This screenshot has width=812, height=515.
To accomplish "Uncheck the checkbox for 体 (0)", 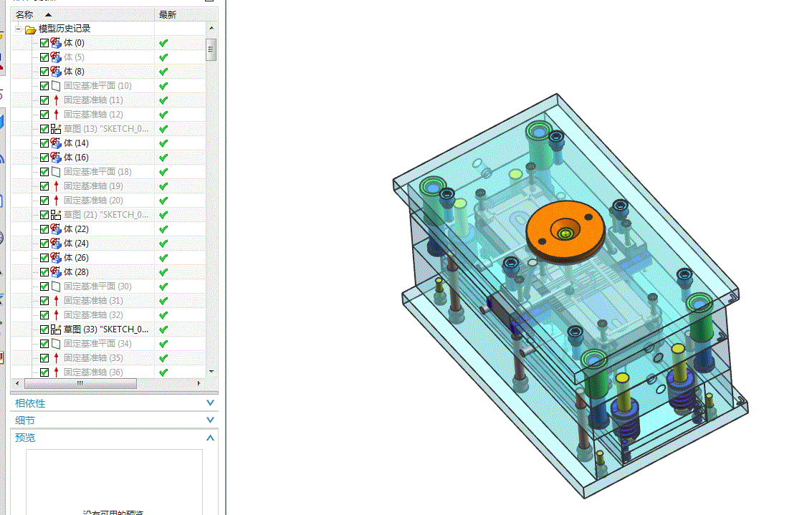I will [x=44, y=43].
